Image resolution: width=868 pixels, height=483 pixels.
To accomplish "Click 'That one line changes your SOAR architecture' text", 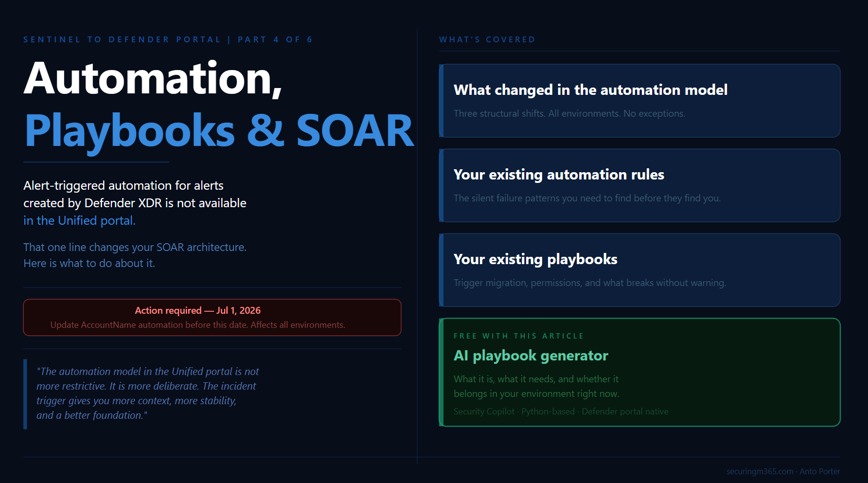I will tap(135, 247).
